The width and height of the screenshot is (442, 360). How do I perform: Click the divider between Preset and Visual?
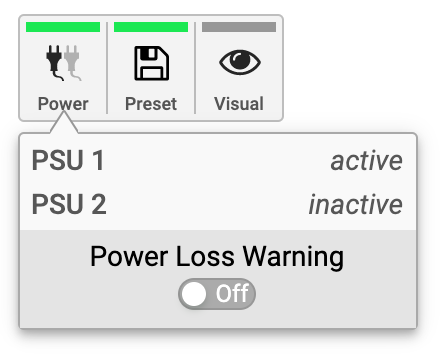(195, 68)
